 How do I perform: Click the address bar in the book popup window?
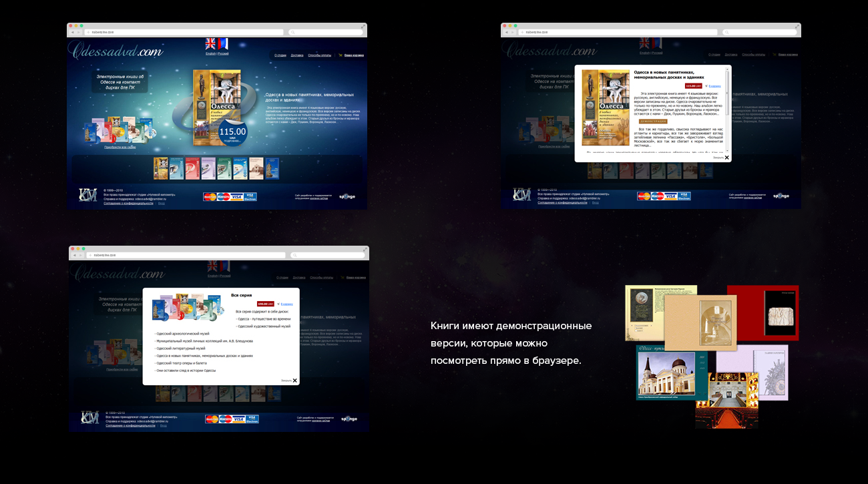click(618, 32)
